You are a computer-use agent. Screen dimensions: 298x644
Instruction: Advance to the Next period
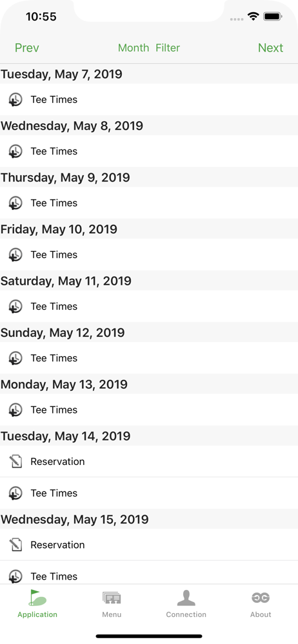(x=270, y=48)
